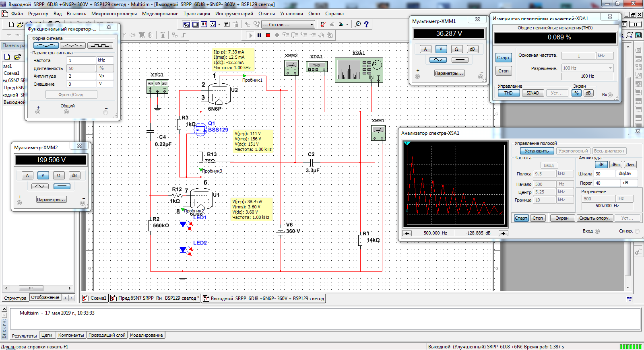This screenshot has height=350, width=644.
Task: Click the find magnifier icon in toolbar
Action: 357,25
